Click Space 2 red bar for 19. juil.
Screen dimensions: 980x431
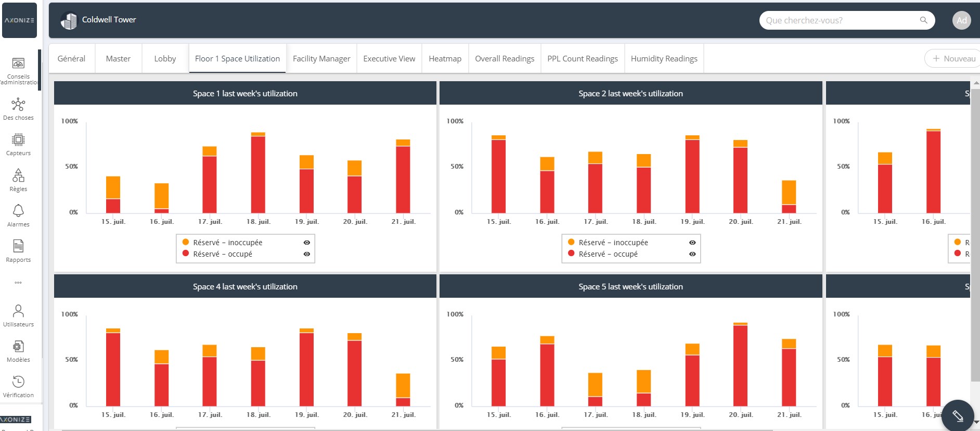(x=692, y=176)
